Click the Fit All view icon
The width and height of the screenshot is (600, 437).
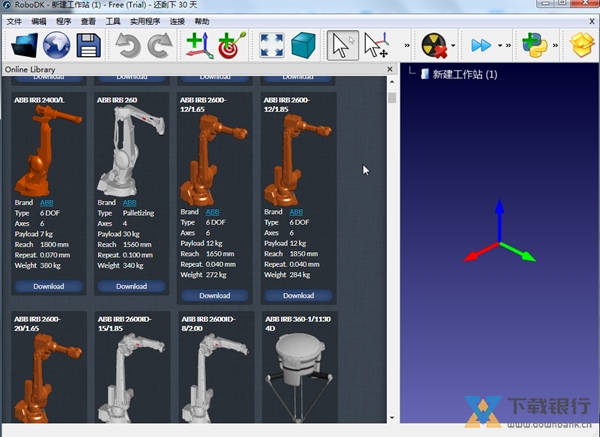[271, 44]
